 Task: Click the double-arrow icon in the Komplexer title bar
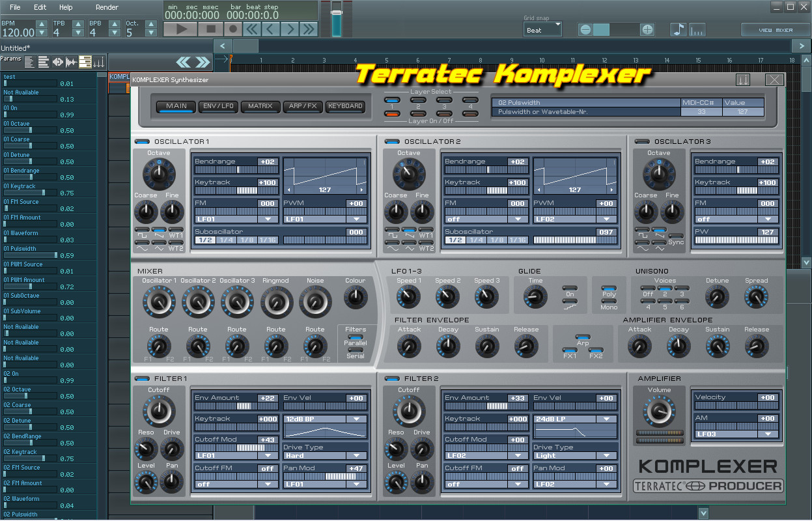(x=743, y=79)
